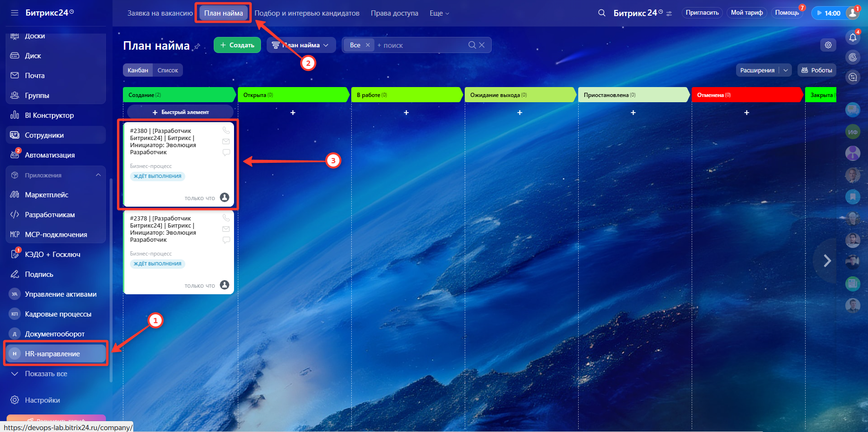Open the user profile avatar menu
Screen dimensions: 868x432
[853, 13]
